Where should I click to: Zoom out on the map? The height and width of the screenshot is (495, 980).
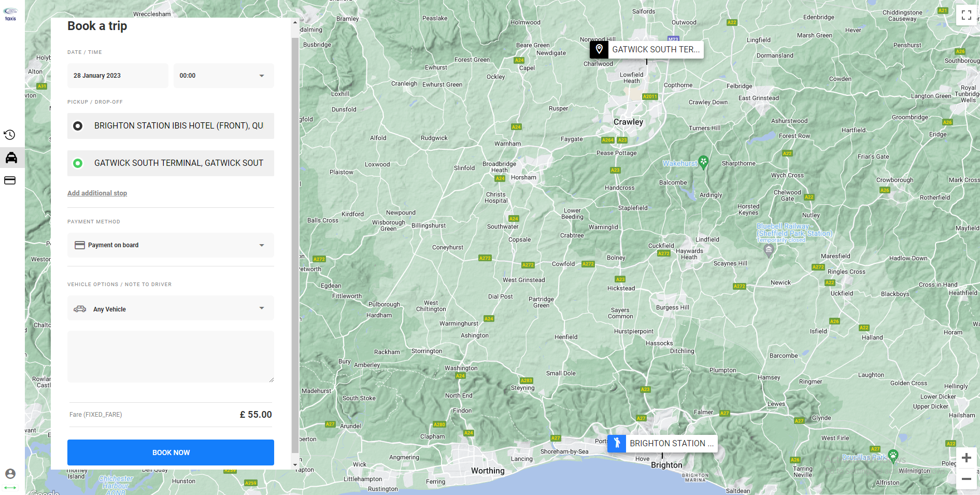click(x=967, y=479)
